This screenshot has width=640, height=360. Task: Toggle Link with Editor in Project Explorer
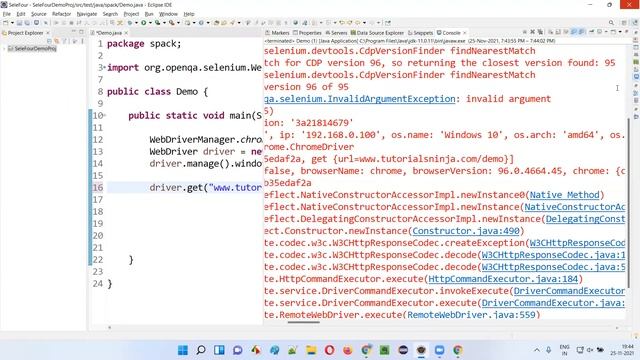[57, 41]
